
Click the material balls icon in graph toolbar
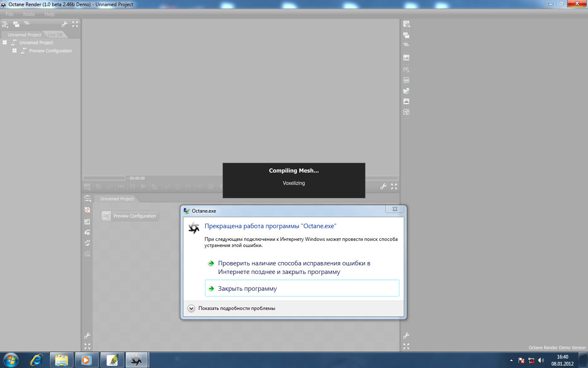pyautogui.click(x=87, y=232)
